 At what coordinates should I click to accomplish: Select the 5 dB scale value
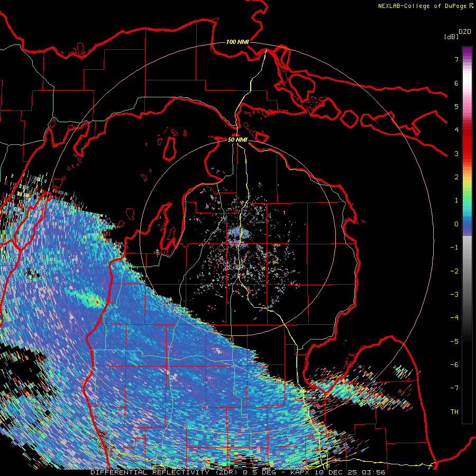coord(456,106)
